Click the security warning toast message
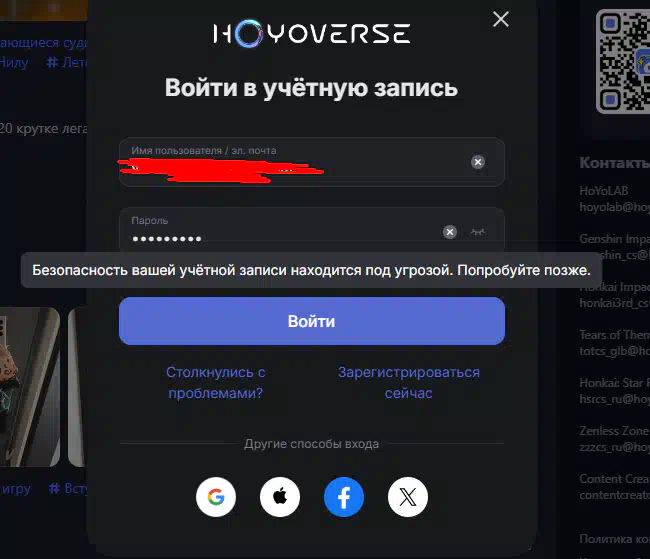 [311, 270]
